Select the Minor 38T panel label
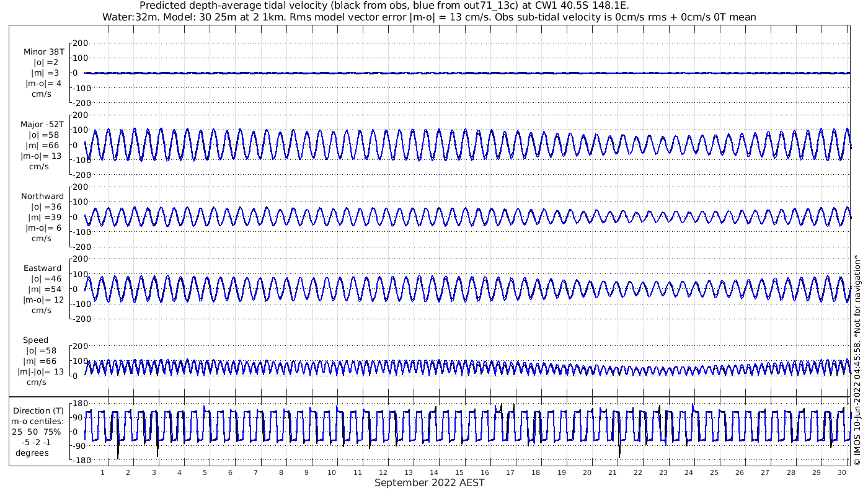Image resolution: width=868 pixels, height=496 pixels. 43,52
